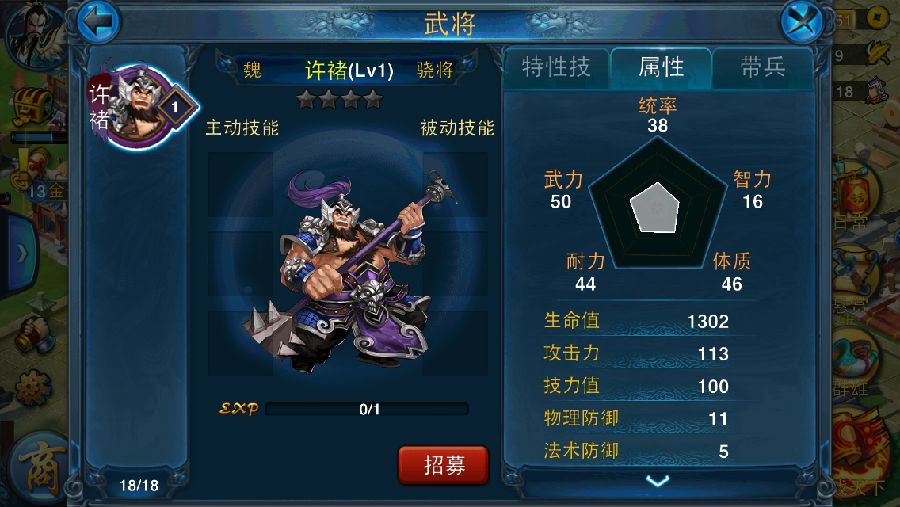Click the red 招募 recruit button
The image size is (900, 507).
pos(444,465)
